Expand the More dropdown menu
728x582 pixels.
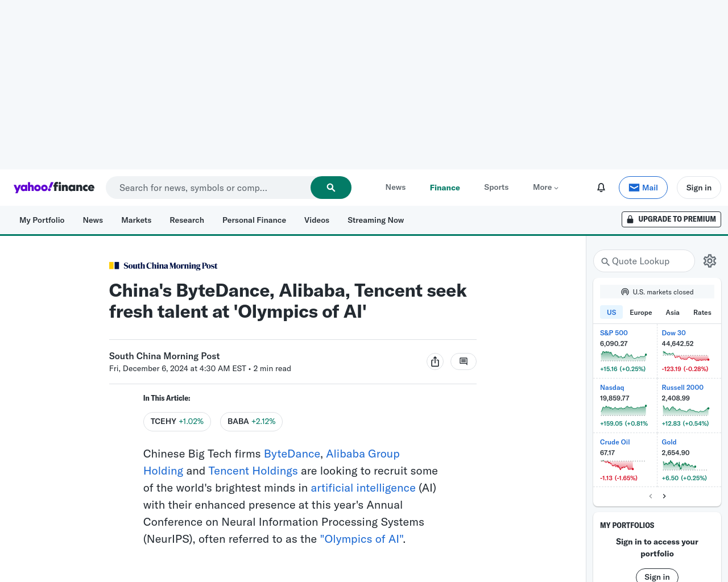pos(545,187)
